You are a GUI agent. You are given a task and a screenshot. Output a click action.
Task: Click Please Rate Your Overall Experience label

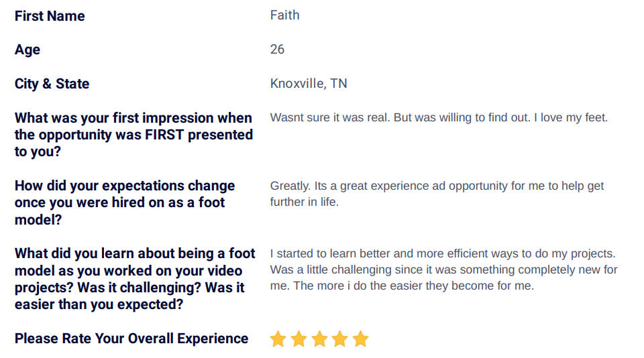(131, 339)
